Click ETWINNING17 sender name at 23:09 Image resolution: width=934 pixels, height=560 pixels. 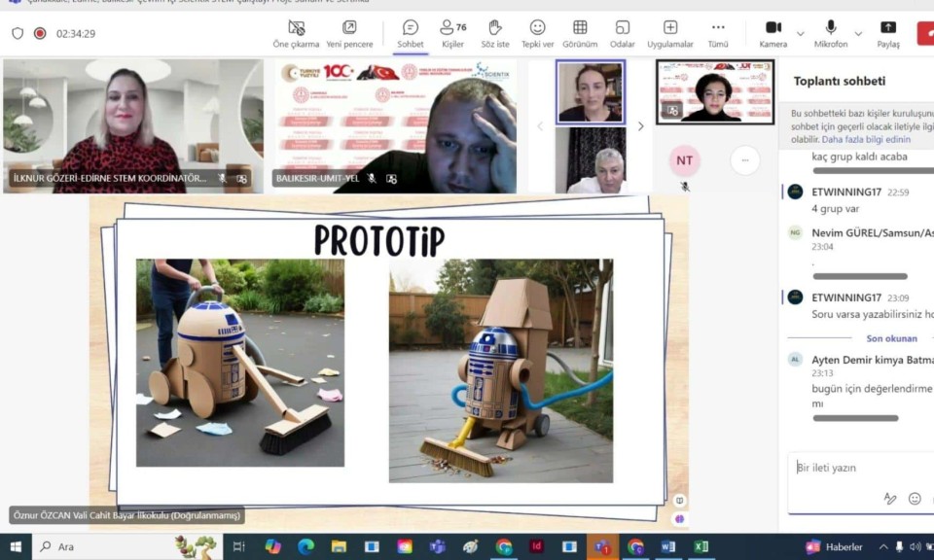click(846, 297)
